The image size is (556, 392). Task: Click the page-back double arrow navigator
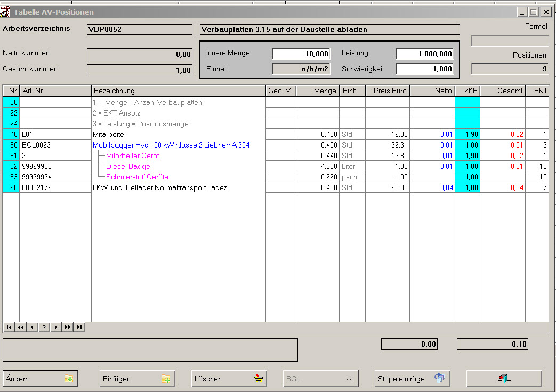click(x=21, y=328)
